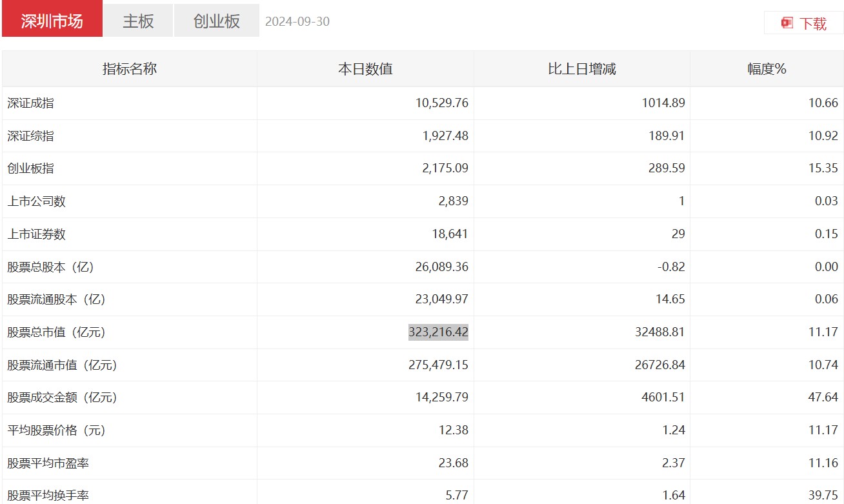Image resolution: width=844 pixels, height=504 pixels.
Task: Select the 深证成指 row label
Action: [x=31, y=103]
